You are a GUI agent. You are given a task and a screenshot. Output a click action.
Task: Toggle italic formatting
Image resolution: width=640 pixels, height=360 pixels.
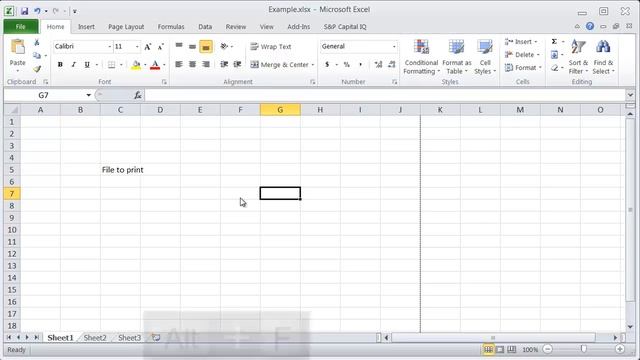73,64
